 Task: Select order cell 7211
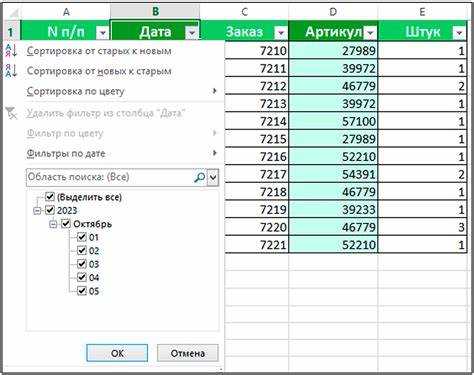pos(257,68)
